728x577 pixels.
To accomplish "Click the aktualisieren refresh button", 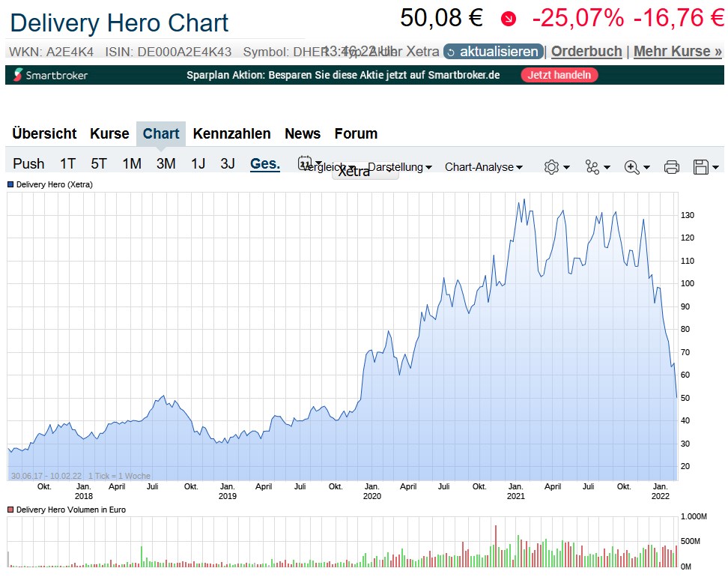I will pyautogui.click(x=493, y=51).
